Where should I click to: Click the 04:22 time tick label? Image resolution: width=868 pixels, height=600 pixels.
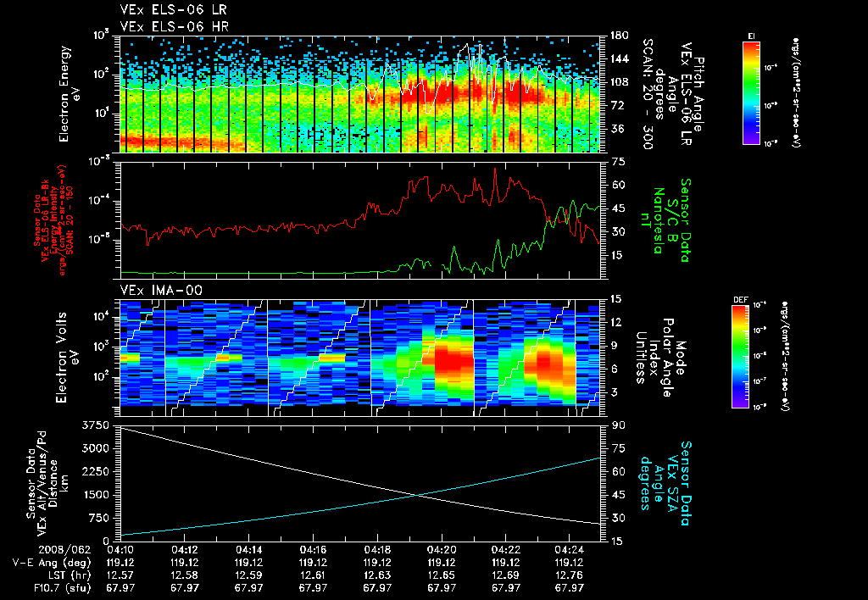click(505, 550)
